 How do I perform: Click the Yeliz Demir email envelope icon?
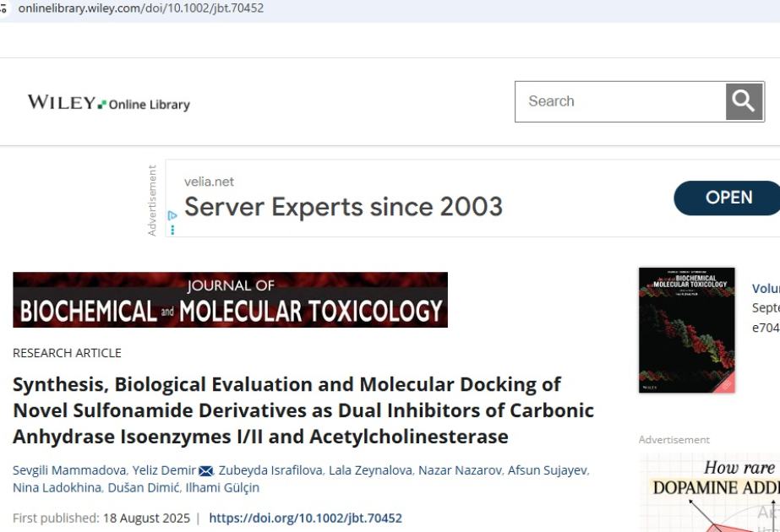pos(205,470)
